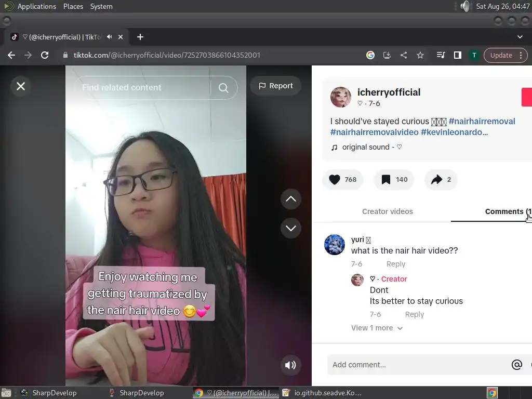Bookmark this page with star icon

tap(420, 55)
